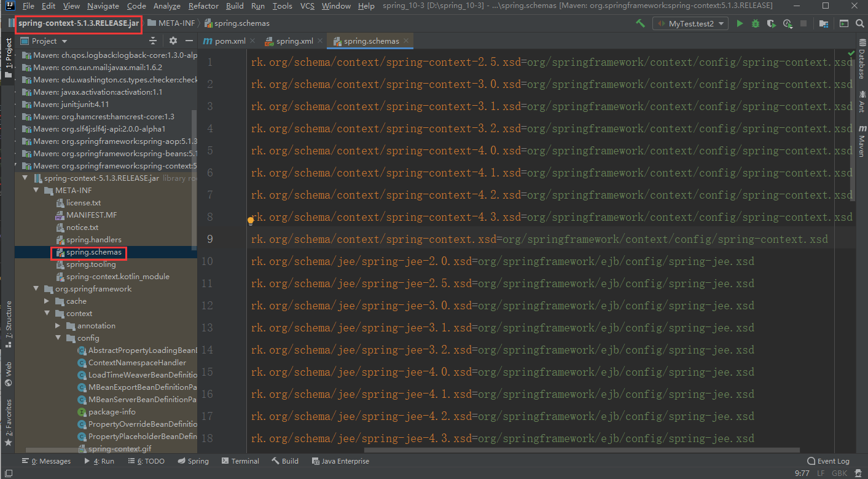The image size is (868, 479).
Task: Open the Profile run icon with clock
Action: tap(788, 23)
